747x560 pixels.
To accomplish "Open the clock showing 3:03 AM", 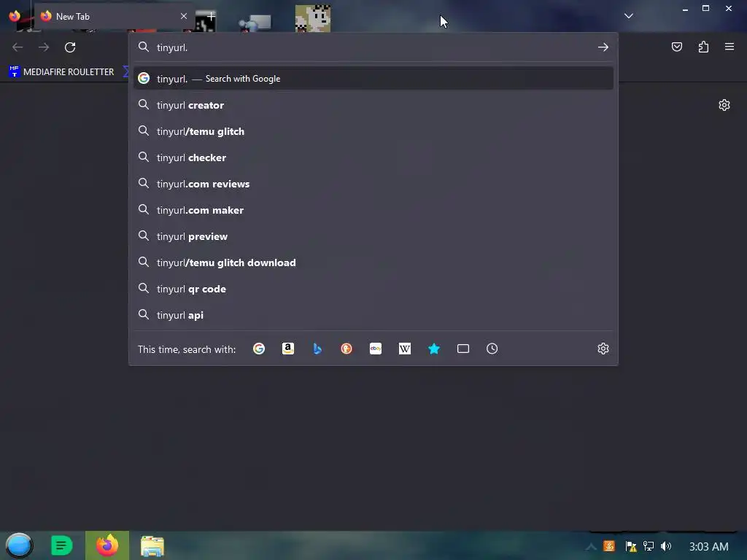I will (x=709, y=547).
